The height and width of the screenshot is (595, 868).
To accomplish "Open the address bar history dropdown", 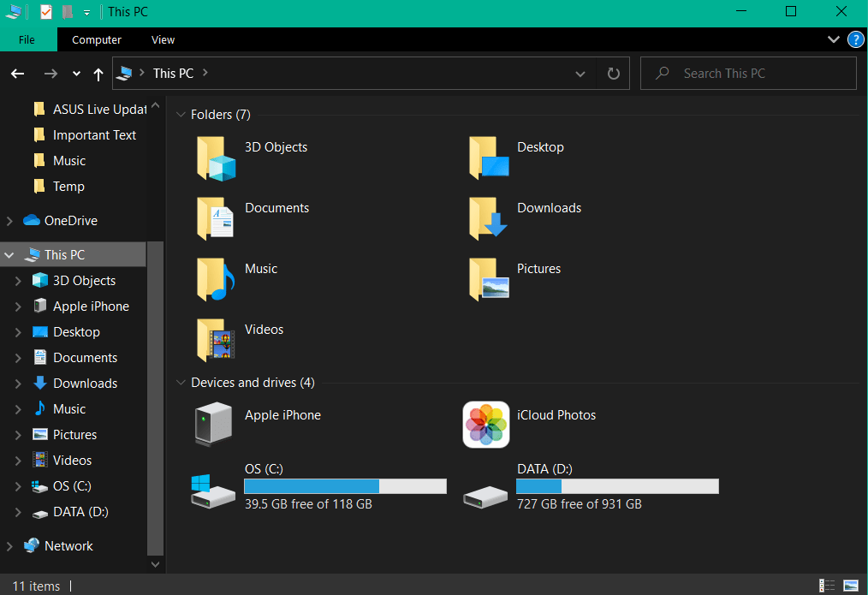I will pyautogui.click(x=580, y=74).
